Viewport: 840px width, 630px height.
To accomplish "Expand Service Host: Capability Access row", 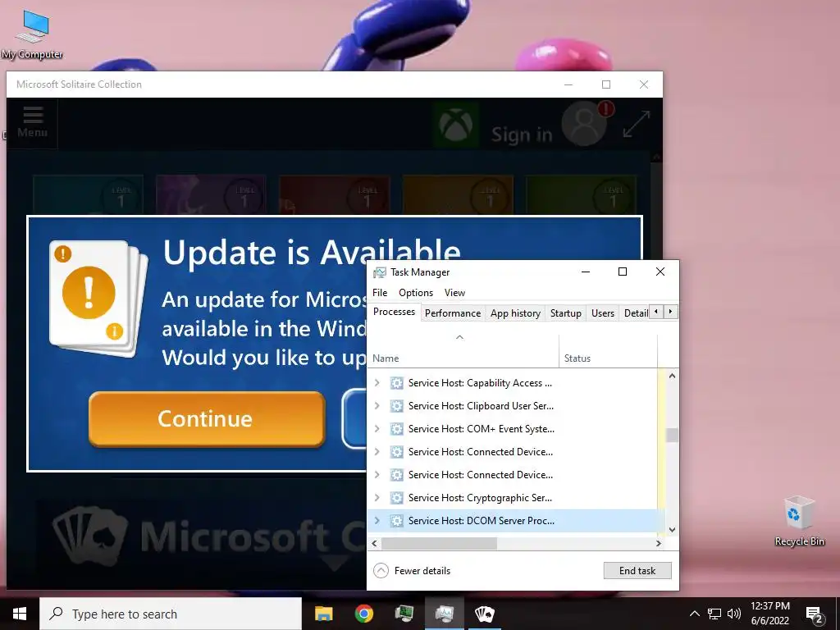I will click(377, 382).
